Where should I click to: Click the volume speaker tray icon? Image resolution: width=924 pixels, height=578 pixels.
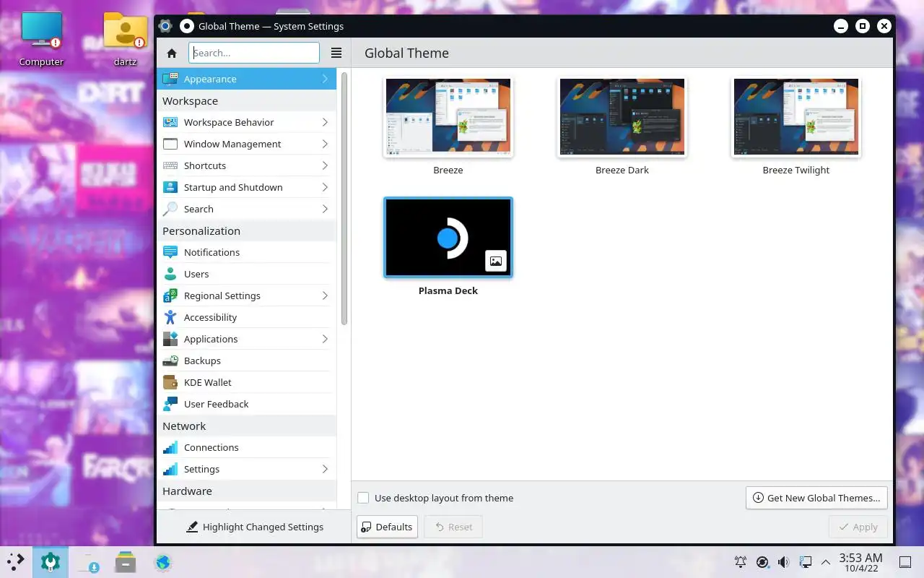pos(783,561)
